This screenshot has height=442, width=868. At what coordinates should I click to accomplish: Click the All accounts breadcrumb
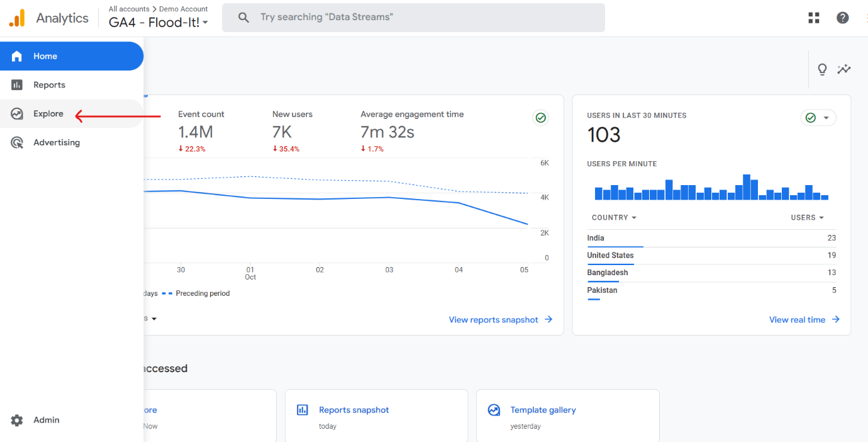point(129,9)
